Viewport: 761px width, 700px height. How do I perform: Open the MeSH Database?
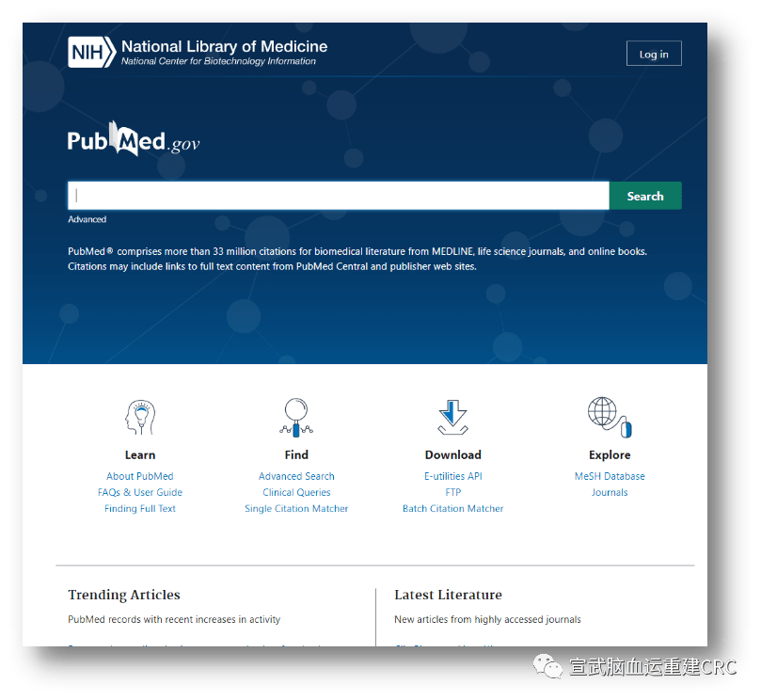(x=609, y=475)
